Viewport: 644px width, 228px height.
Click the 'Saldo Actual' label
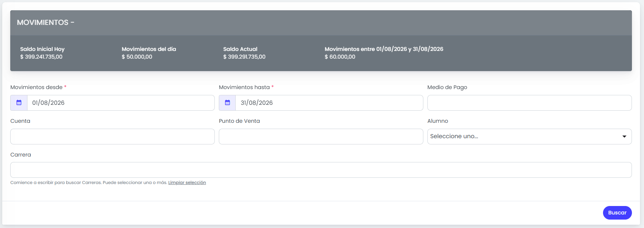pyautogui.click(x=240, y=49)
